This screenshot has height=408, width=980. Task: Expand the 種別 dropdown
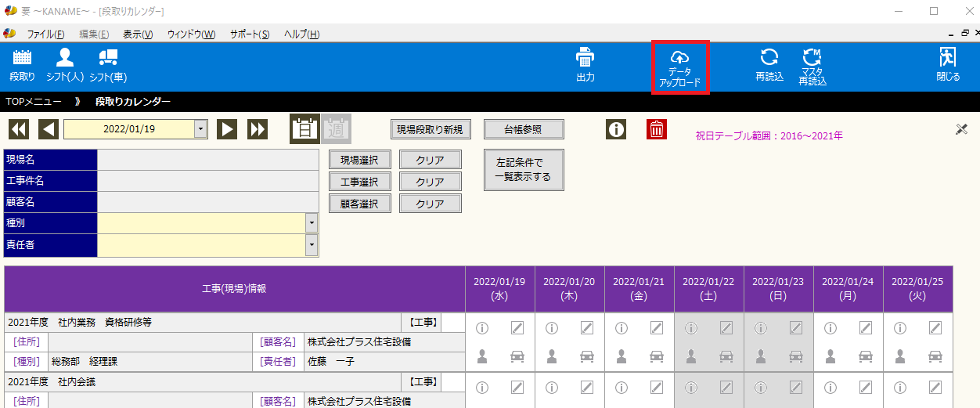[x=312, y=223]
